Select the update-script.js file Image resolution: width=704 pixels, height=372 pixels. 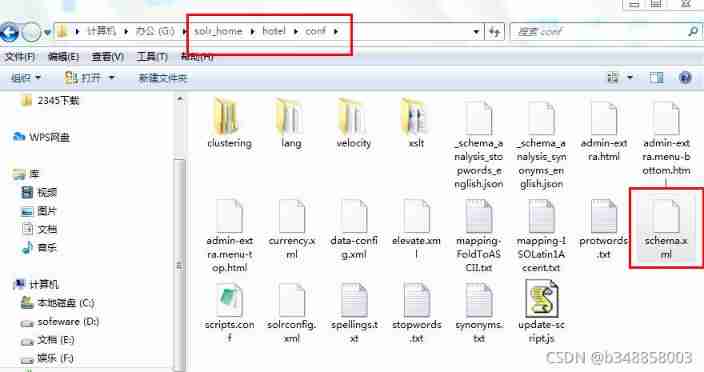coord(541,311)
